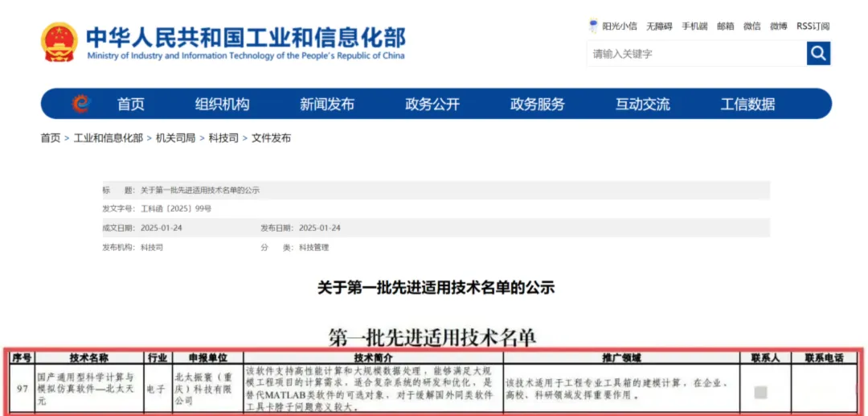Click the 阳光小信 top link
This screenshot has width=868, height=416.
pyautogui.click(x=620, y=26)
